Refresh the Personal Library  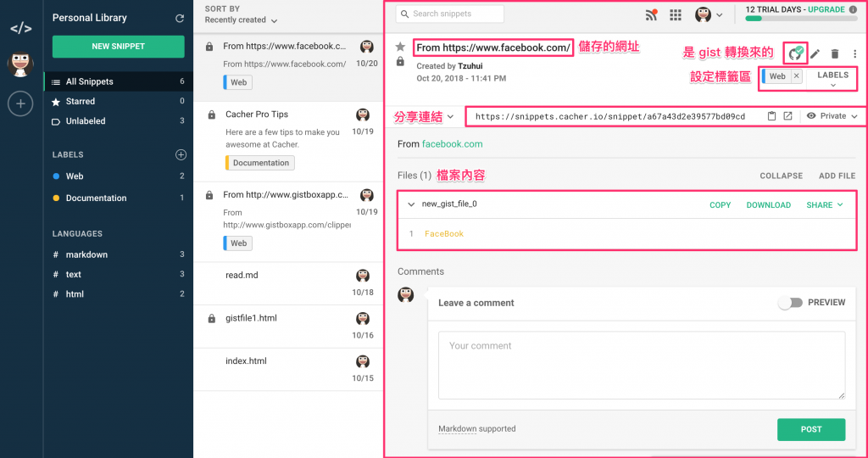coord(180,19)
